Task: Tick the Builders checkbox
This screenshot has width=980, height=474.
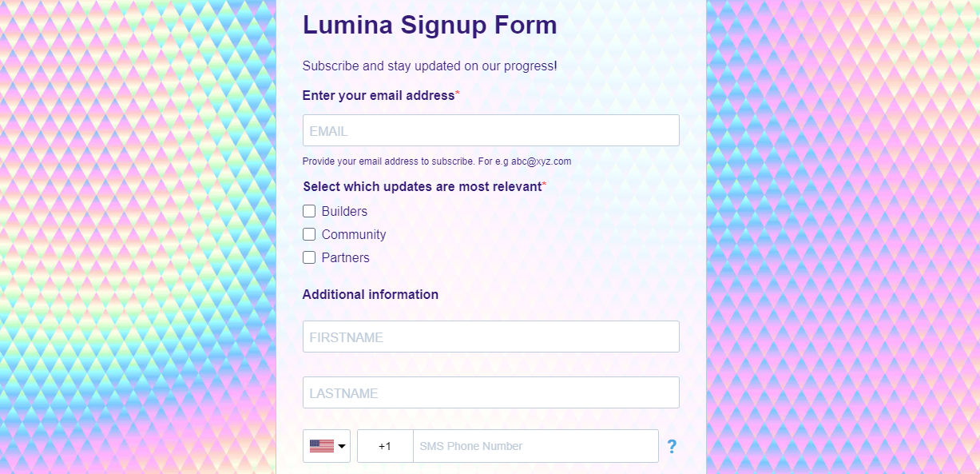Action: click(309, 211)
